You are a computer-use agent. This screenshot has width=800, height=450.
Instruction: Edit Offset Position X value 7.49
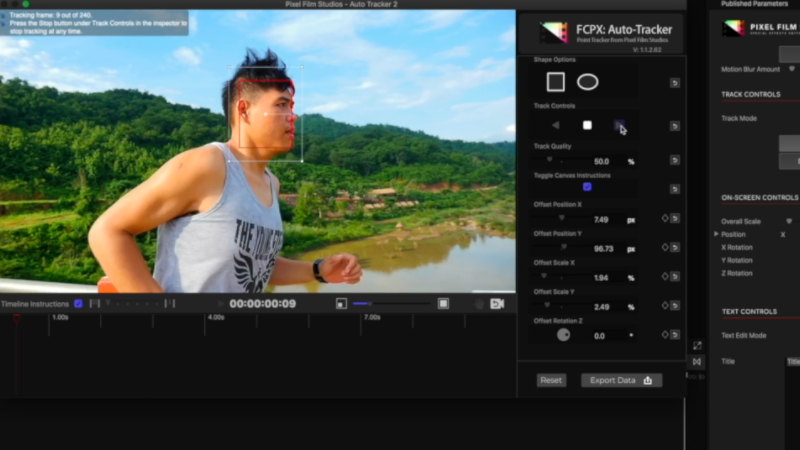pyautogui.click(x=601, y=219)
